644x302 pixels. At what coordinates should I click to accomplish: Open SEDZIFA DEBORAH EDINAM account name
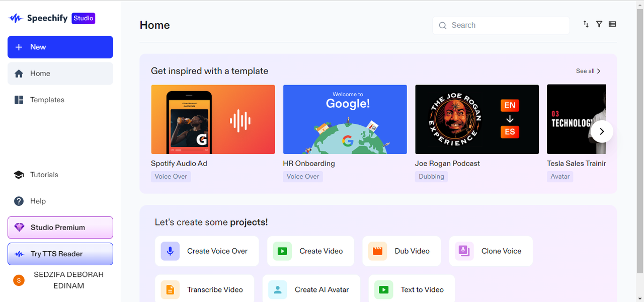[69, 280]
